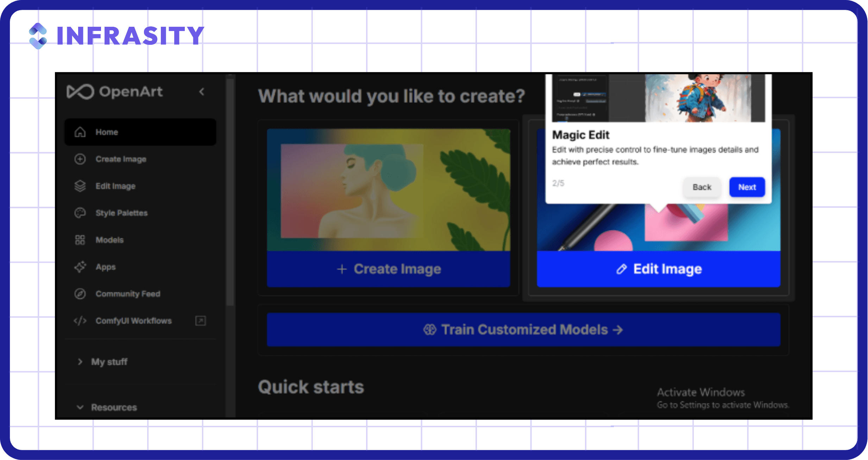The height and width of the screenshot is (460, 868).
Task: Click the Style Palettes palette icon
Action: pos(80,213)
